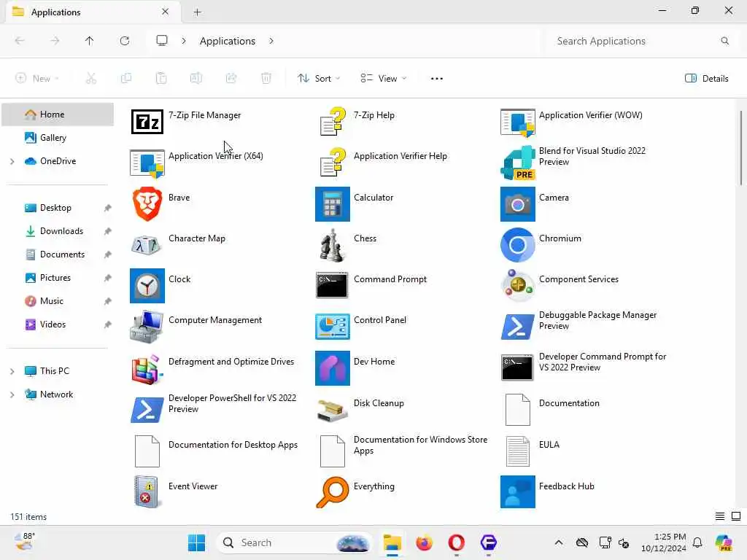
Task: Select the Disk Cleanup icon
Action: pos(333,410)
